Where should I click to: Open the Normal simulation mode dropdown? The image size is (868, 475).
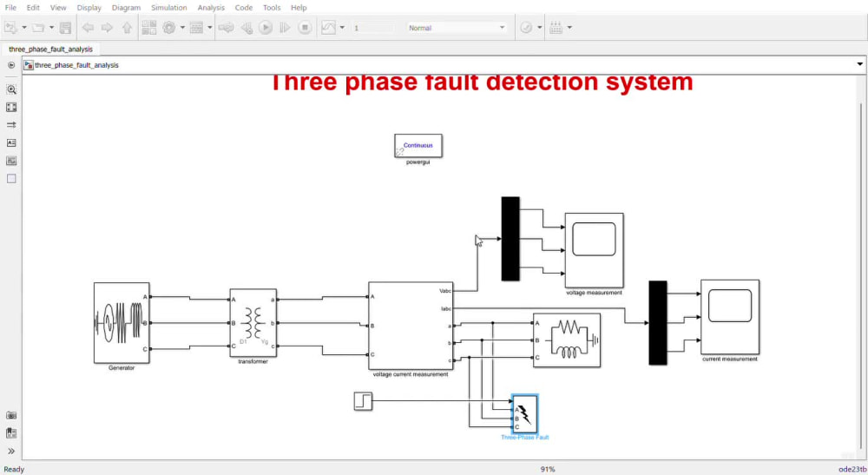(x=457, y=28)
